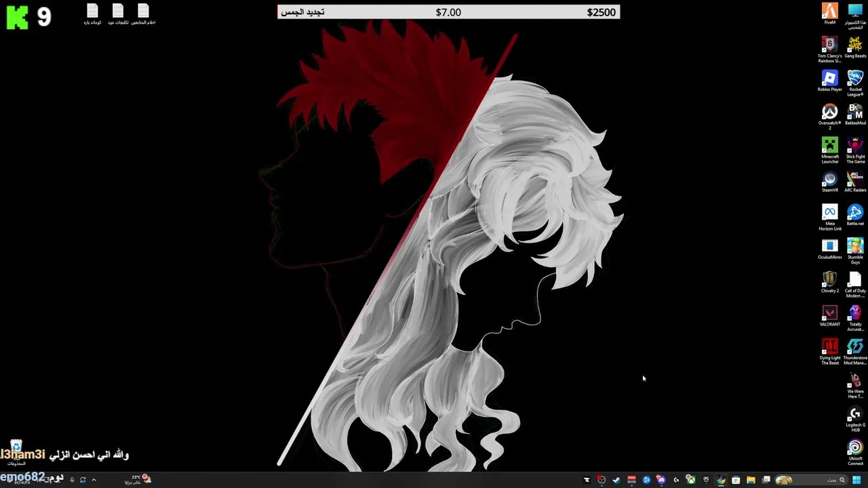The image size is (868, 488).
Task: Launch Totally Accurate shortcut
Action: 855,318
